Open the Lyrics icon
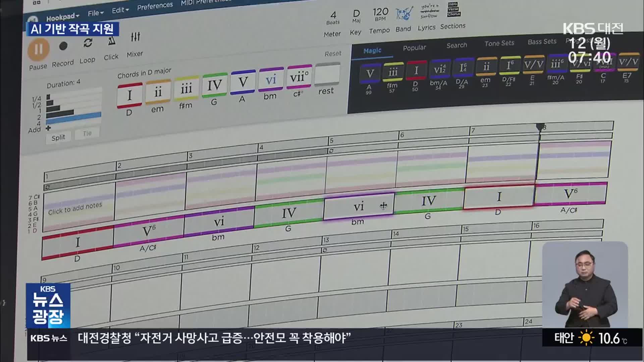 429,12
